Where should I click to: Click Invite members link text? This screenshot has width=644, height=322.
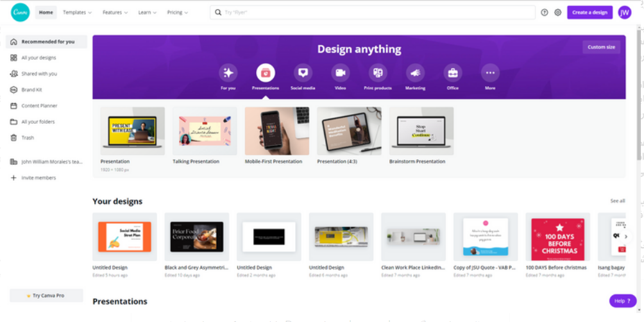(38, 178)
